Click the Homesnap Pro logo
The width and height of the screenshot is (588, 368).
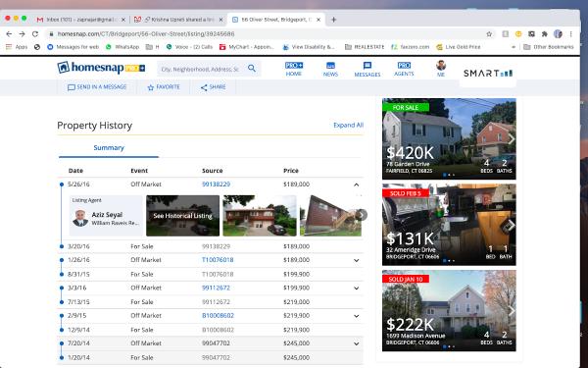pyautogui.click(x=101, y=68)
